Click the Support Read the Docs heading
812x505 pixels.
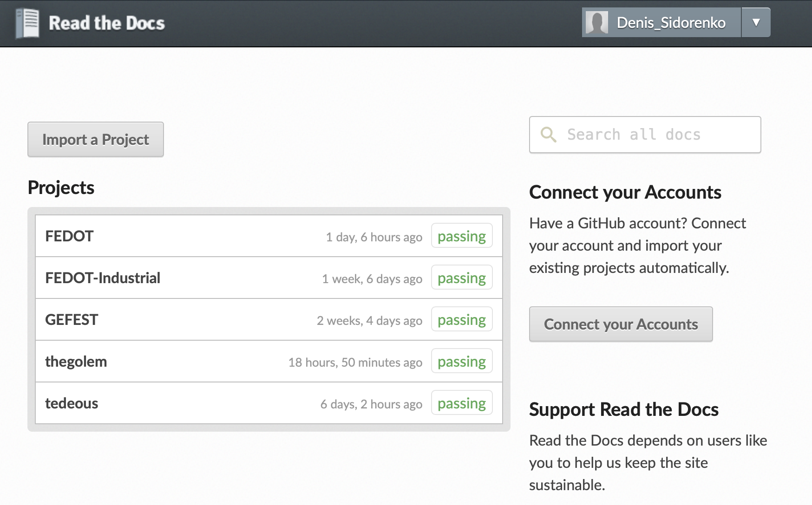624,409
